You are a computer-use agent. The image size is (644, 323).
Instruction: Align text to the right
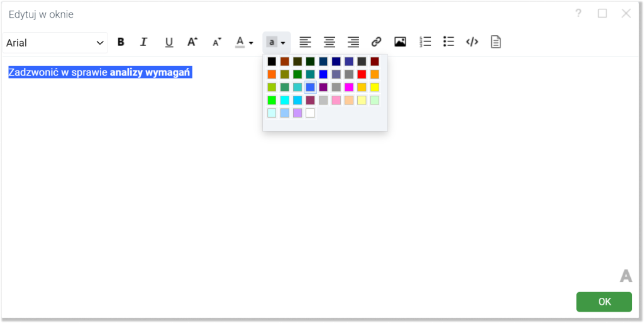pos(353,42)
